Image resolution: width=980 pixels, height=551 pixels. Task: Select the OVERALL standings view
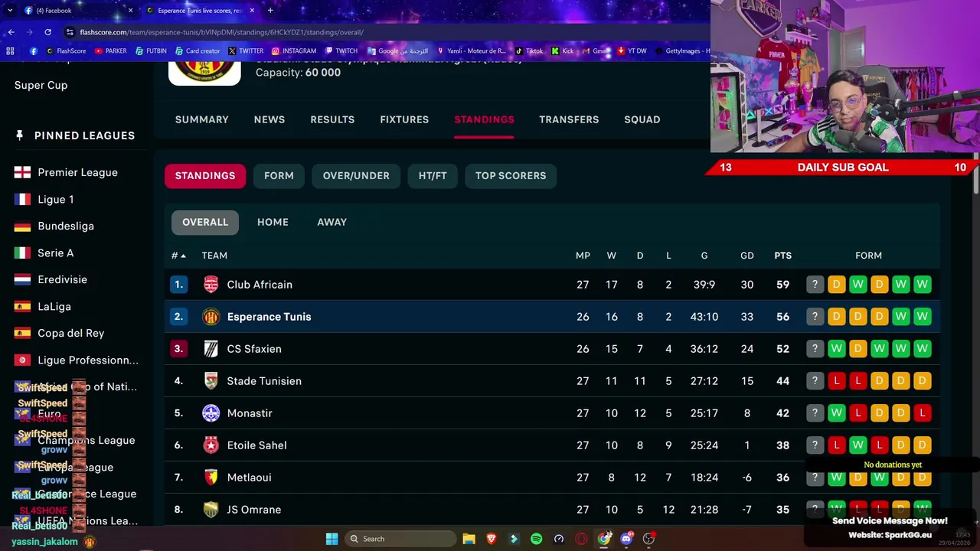pos(205,222)
